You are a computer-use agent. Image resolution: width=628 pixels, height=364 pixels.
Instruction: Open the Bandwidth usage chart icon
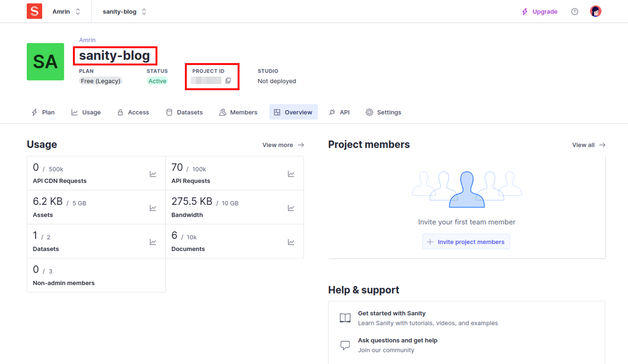point(291,208)
